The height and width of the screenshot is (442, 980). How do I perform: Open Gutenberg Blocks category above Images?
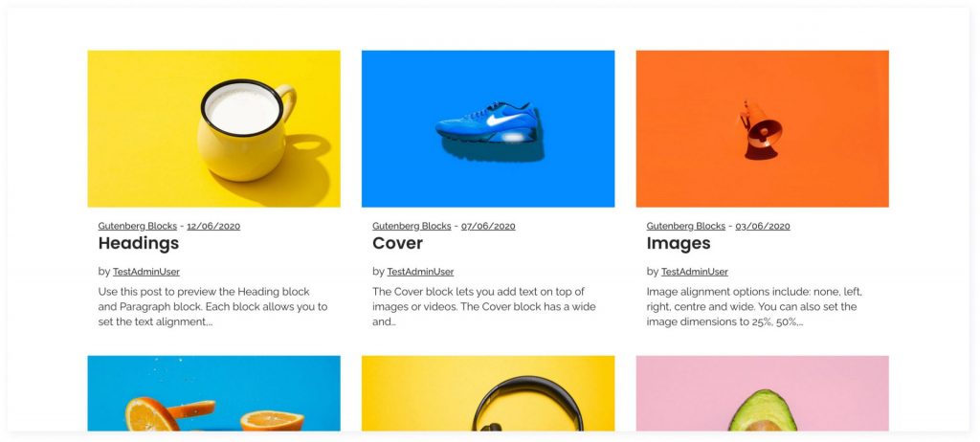tap(686, 226)
